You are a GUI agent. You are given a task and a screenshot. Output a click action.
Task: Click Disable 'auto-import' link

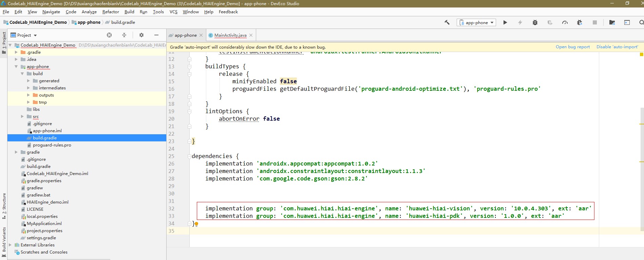617,47
